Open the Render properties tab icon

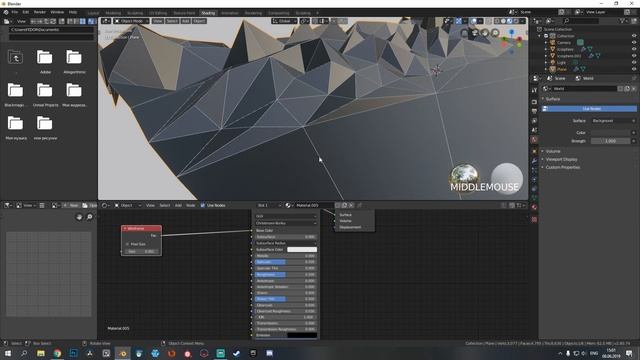tap(534, 102)
